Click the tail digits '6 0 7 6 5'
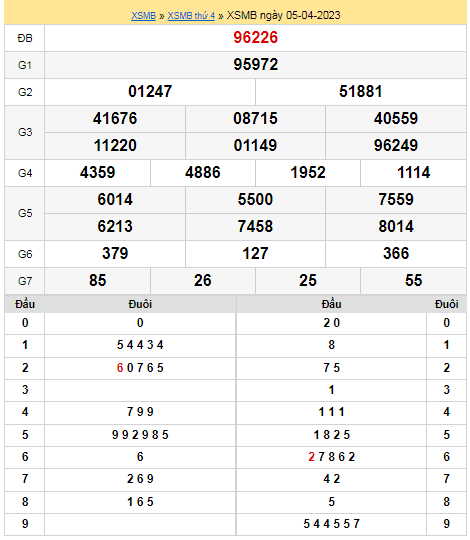 (x=140, y=368)
